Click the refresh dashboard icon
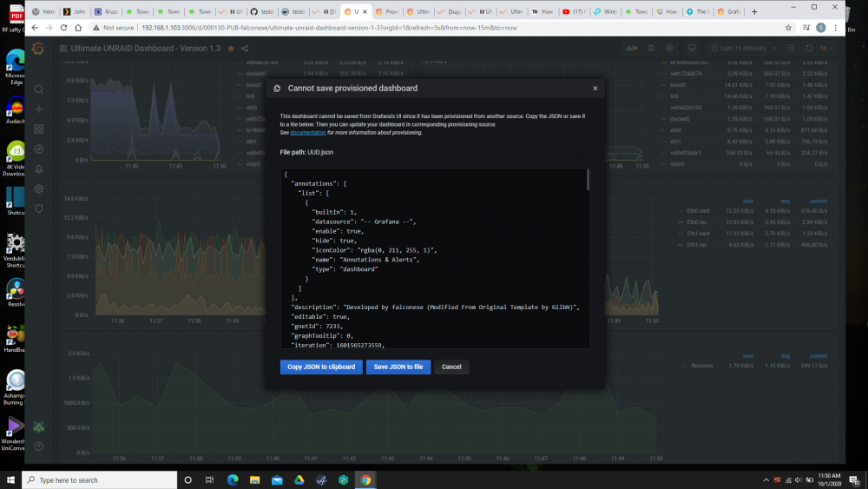The height and width of the screenshot is (489, 868). tap(809, 48)
